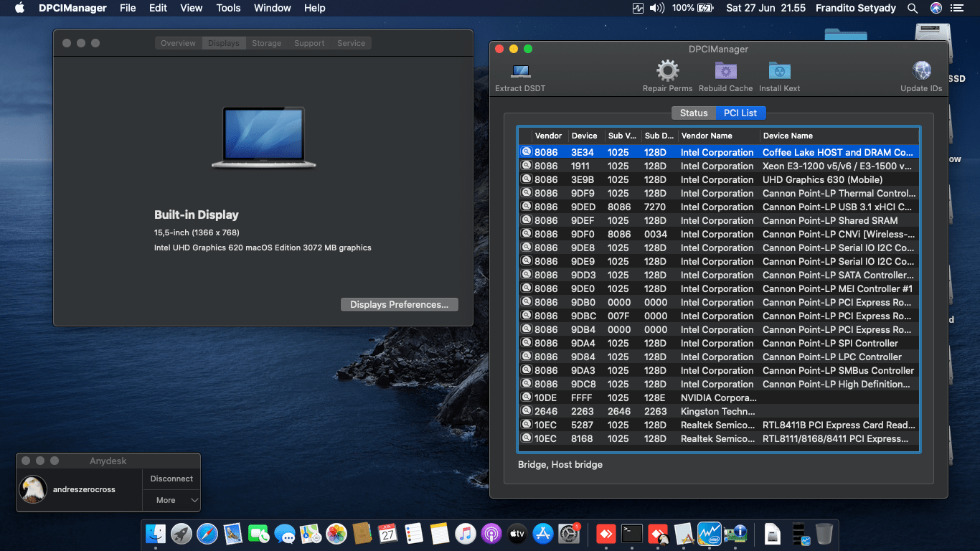Click Disconnect in Anydesk window

point(171,479)
